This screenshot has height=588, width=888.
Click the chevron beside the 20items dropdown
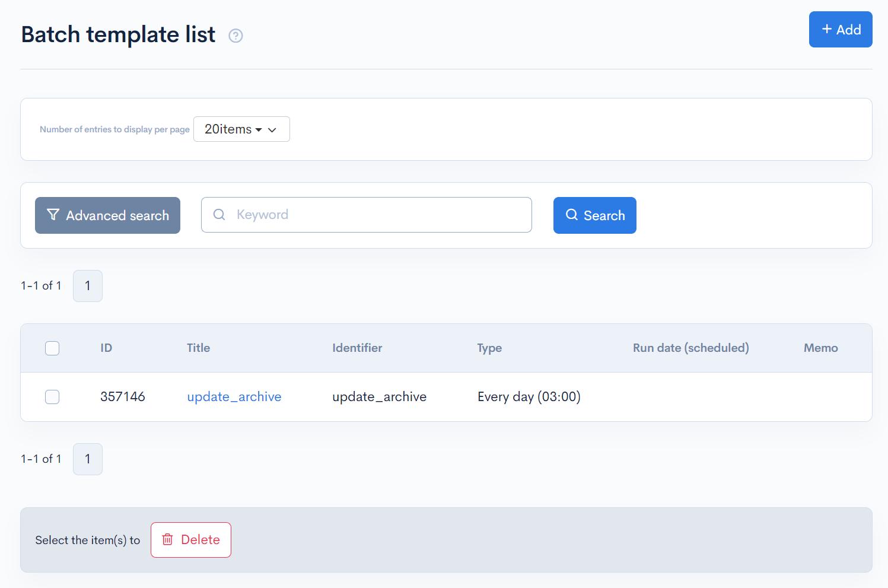coord(273,129)
